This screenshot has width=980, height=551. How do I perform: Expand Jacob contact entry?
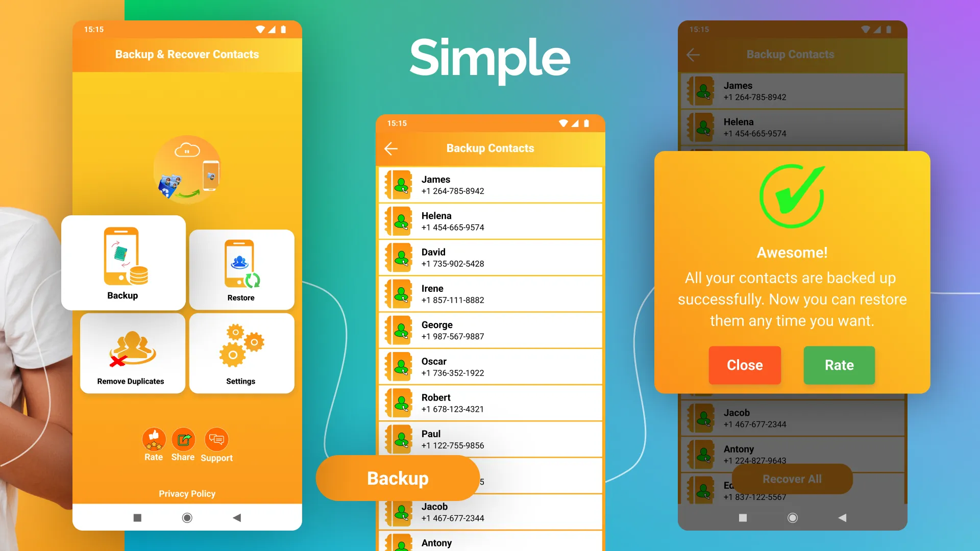(490, 512)
